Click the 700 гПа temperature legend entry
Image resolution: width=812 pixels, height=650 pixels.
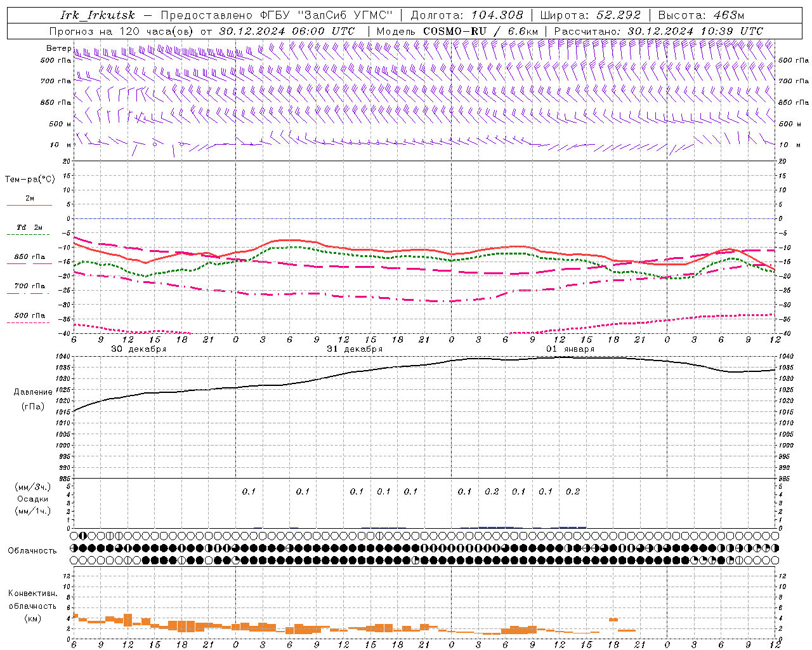(x=30, y=286)
